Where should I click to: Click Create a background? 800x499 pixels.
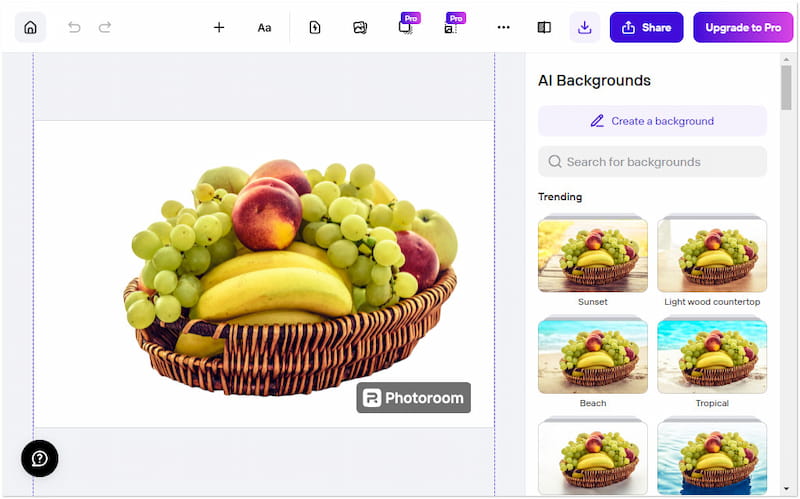click(652, 121)
